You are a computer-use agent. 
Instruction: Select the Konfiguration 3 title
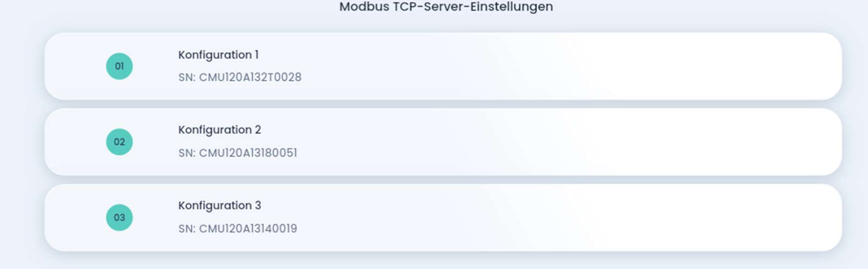pos(219,205)
